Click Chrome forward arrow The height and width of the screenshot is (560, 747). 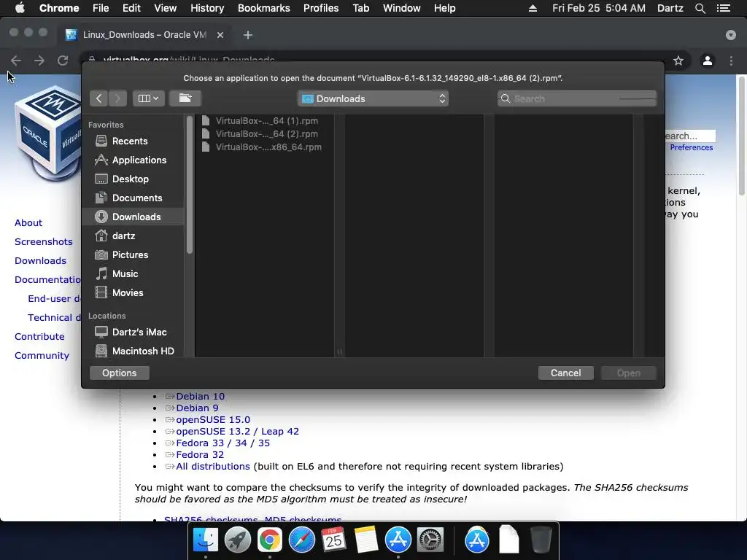[x=39, y=61]
